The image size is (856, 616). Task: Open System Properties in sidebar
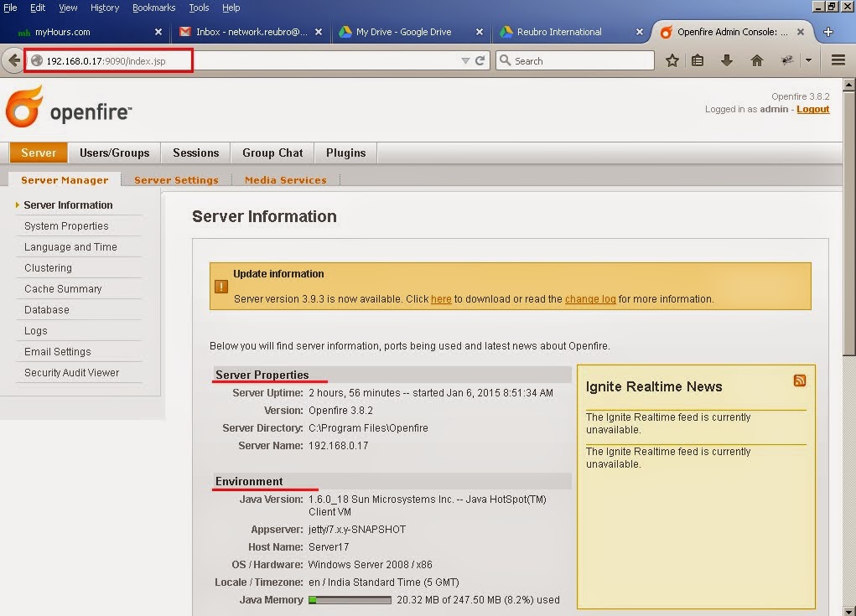tap(66, 226)
